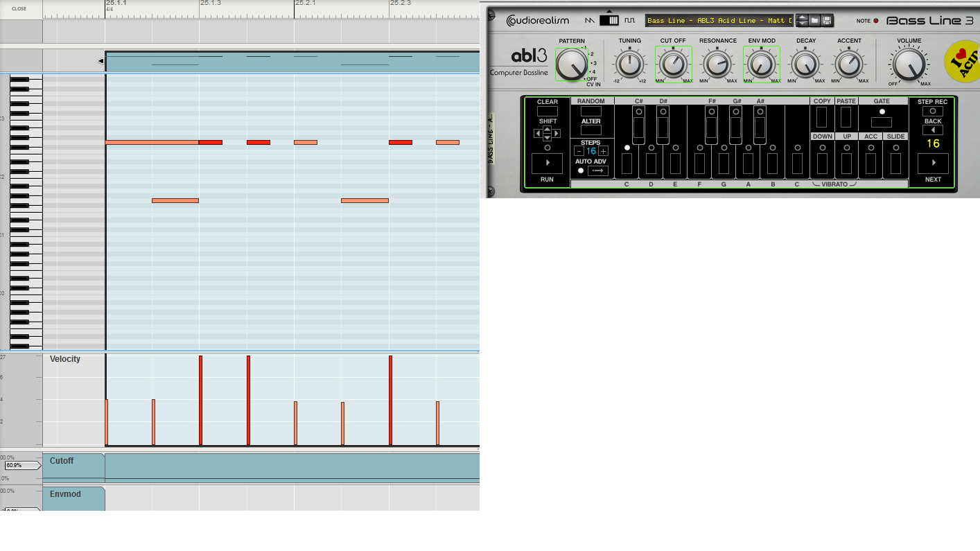The height and width of the screenshot is (551, 980).
Task: Go back one step with BACK arrow
Action: (932, 130)
